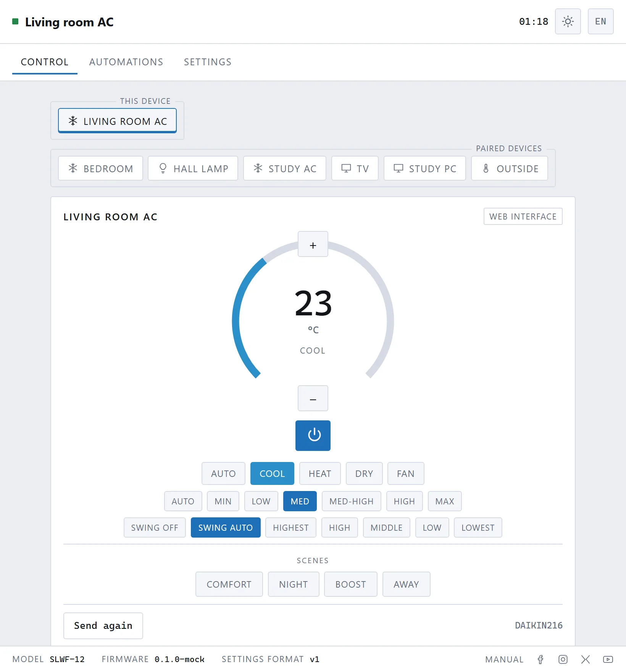Set mode to Fan
The image size is (626, 672).
405,473
